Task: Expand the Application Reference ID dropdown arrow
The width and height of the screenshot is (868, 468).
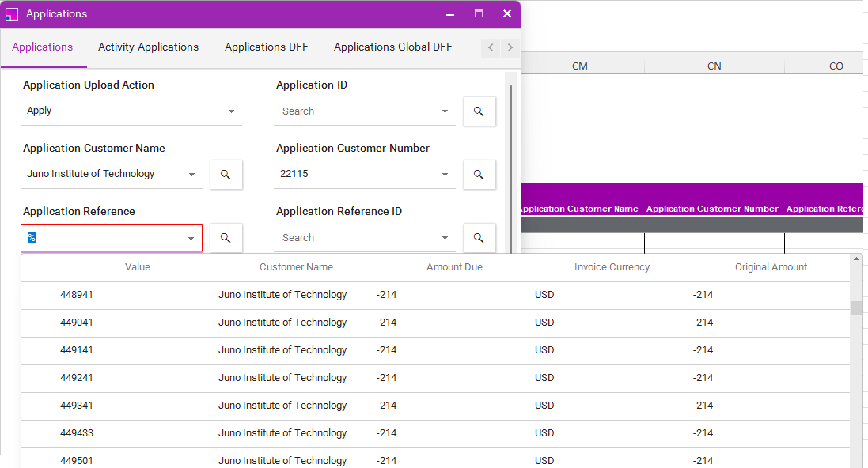Action: 445,238
